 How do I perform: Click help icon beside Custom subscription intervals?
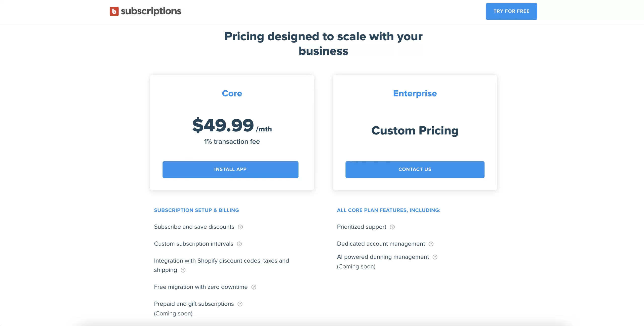point(239,244)
